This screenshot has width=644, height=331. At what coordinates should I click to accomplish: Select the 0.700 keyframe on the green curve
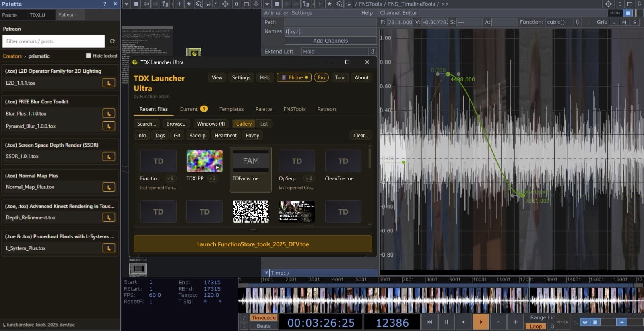448,74
